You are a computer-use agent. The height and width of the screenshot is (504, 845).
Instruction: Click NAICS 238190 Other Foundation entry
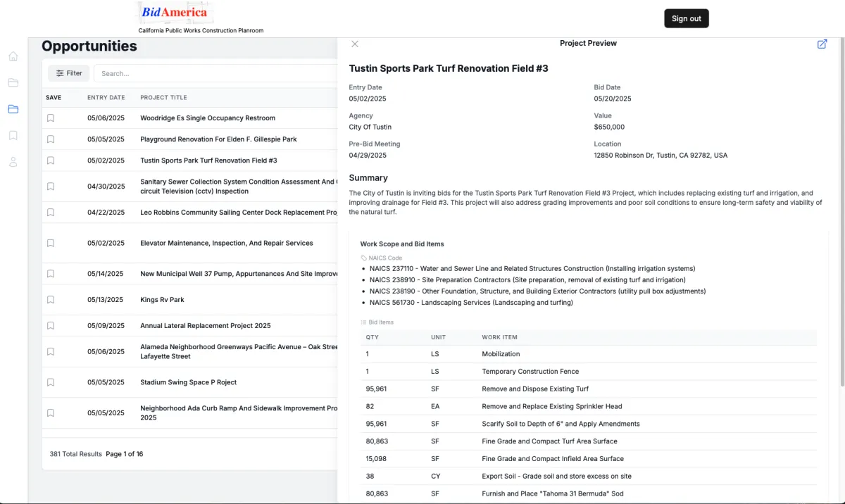537,291
